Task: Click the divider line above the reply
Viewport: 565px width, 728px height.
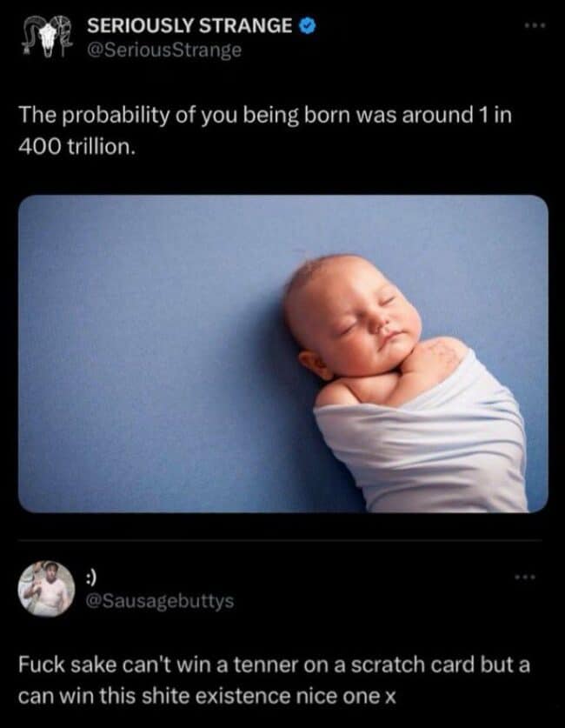Action: coord(280,540)
